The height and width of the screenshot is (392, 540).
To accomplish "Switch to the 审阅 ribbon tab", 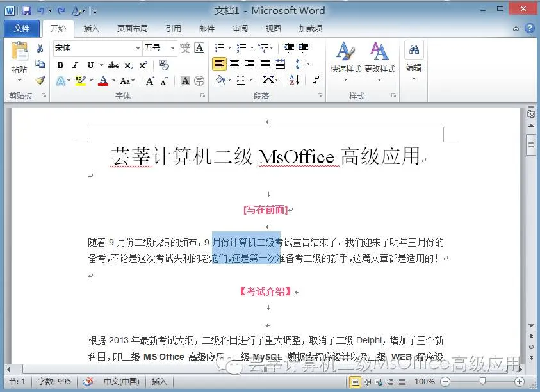I will (240, 29).
